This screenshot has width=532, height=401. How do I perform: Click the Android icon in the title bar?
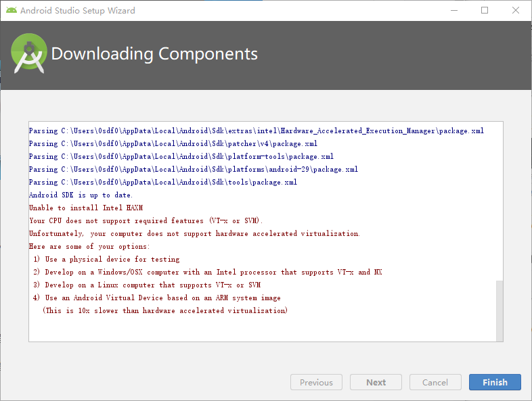point(11,10)
